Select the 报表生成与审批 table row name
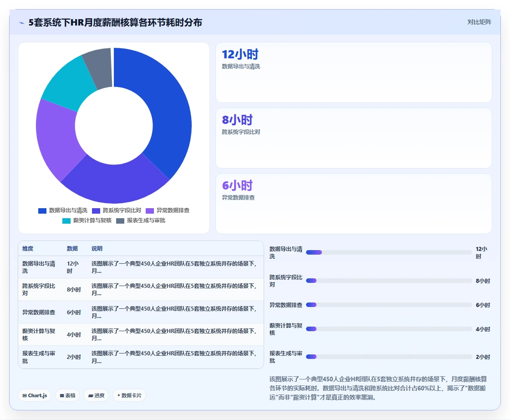This screenshot has height=420, width=510. pyautogui.click(x=39, y=357)
